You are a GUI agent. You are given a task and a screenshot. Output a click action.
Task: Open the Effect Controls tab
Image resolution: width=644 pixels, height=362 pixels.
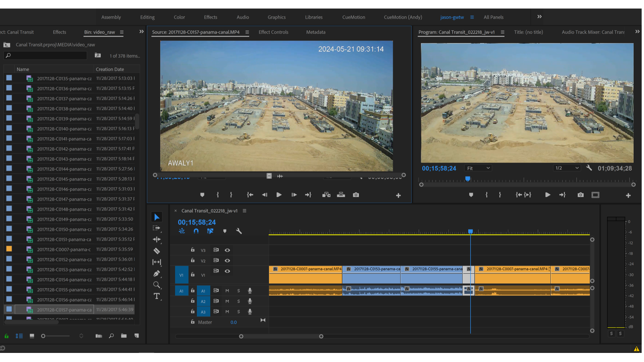[273, 32]
